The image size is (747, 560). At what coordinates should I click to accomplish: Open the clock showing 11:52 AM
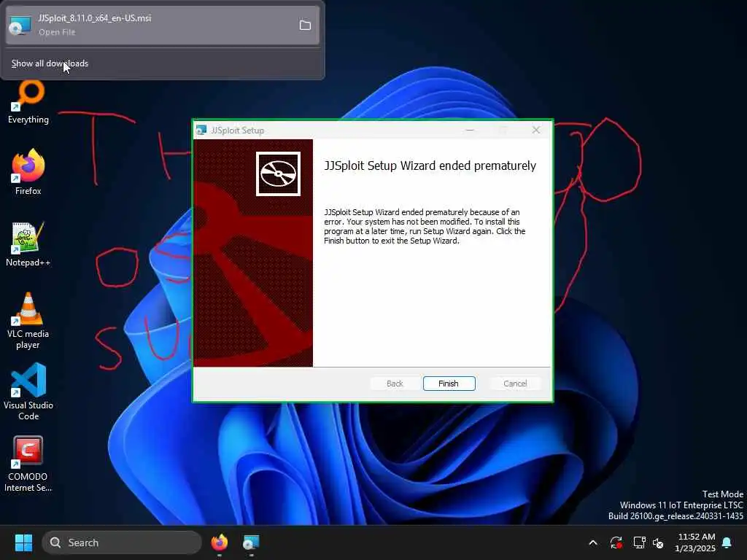695,542
